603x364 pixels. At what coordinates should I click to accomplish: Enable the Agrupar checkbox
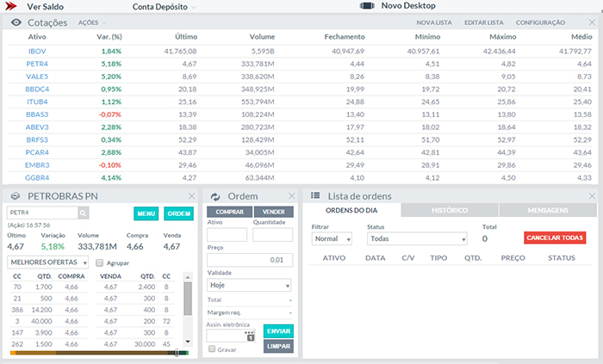100,262
